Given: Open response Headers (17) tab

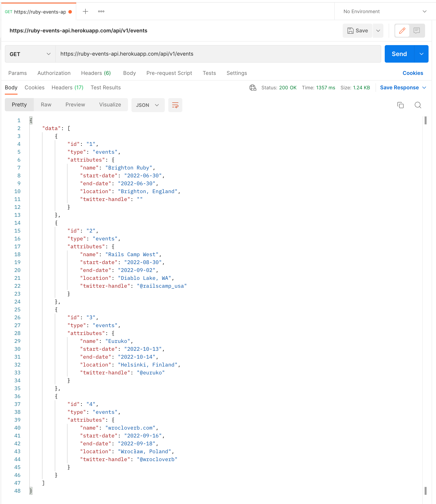Looking at the screenshot, I should pos(67,88).
